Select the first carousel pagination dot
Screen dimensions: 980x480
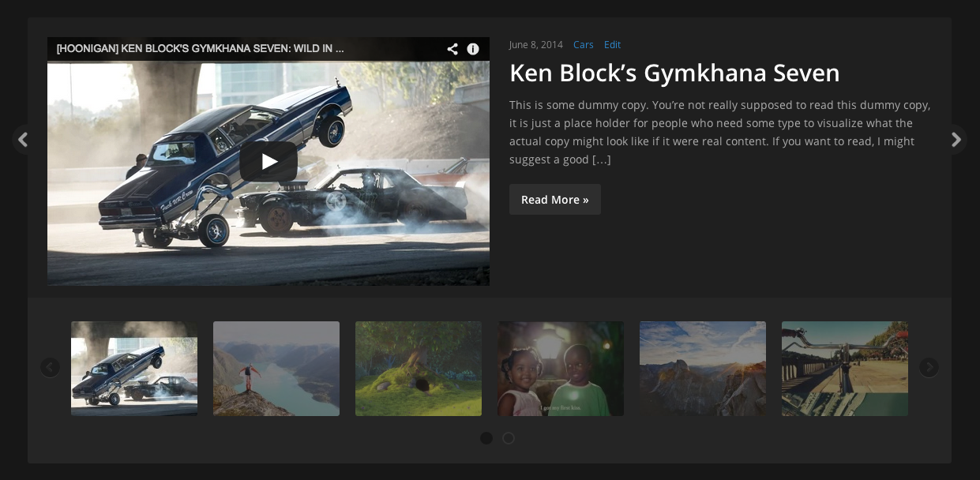click(486, 438)
